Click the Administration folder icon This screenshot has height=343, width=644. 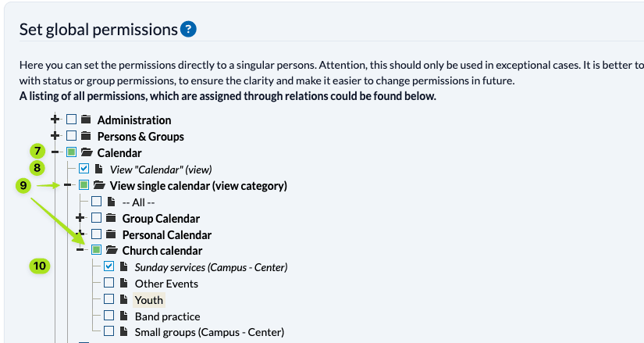pos(86,120)
